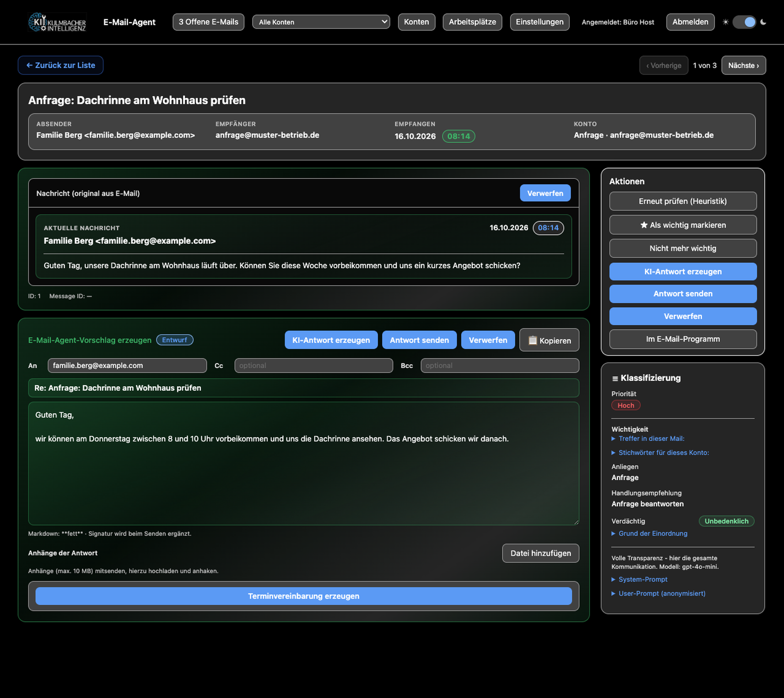Viewport: 784px width, 698px height.
Task: Click KI-Antwort erzeugen in Aktionen panel
Action: (x=683, y=272)
